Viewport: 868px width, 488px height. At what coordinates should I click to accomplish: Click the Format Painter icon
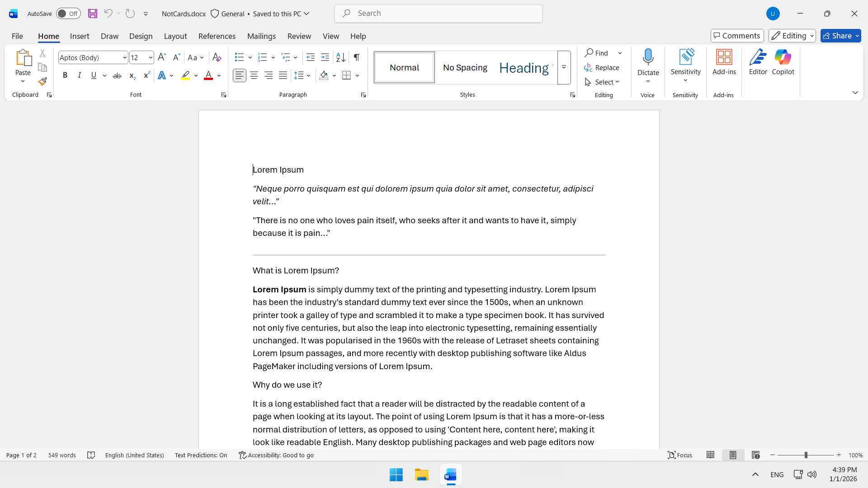click(x=42, y=82)
